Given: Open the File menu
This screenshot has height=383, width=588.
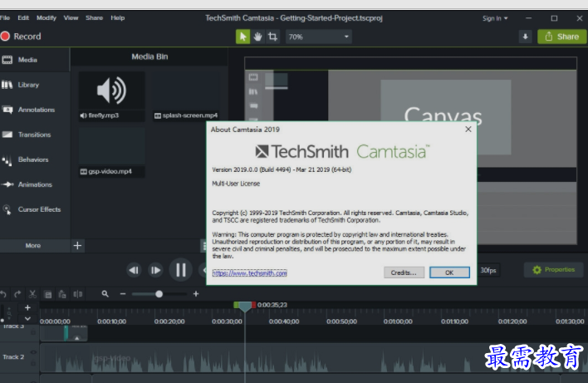Looking at the screenshot, I should (x=5, y=17).
